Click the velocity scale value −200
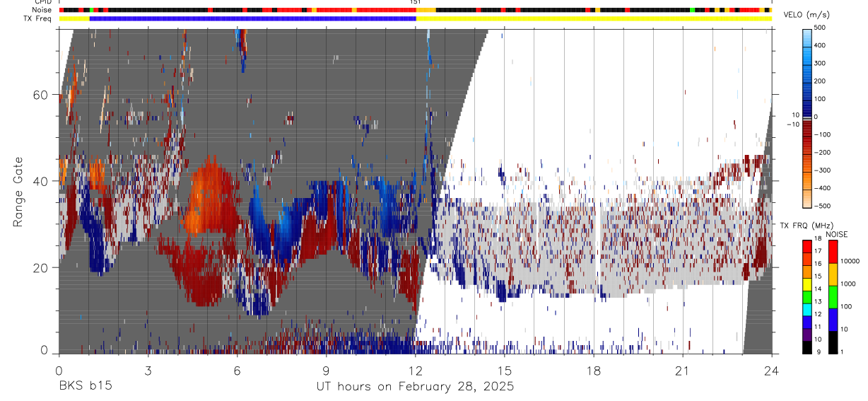868x401 pixels. coord(821,152)
